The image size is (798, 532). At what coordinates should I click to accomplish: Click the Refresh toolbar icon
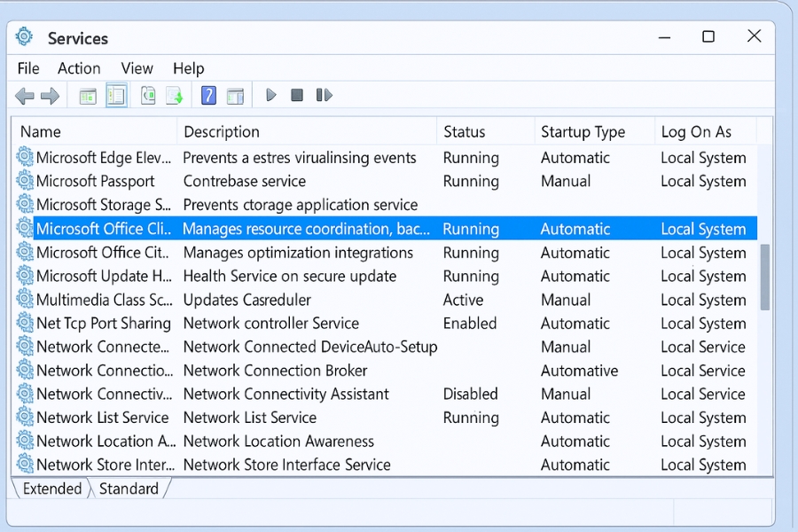tap(148, 96)
